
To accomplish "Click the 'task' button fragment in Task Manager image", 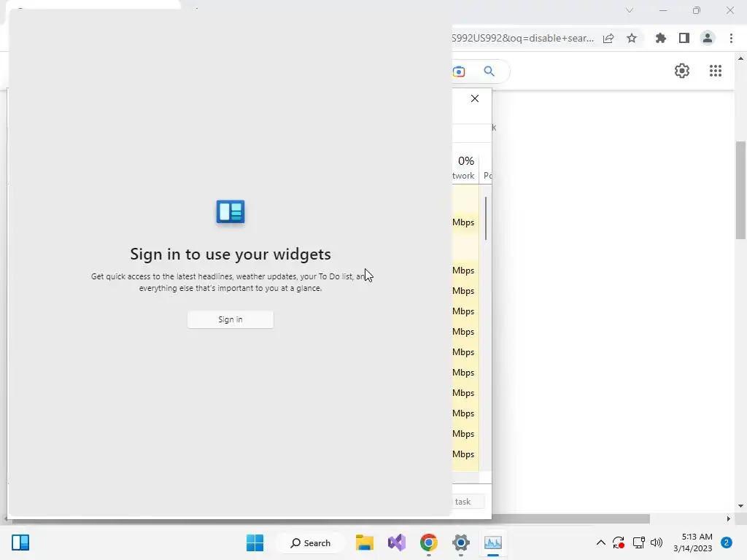I will coord(468,502).
